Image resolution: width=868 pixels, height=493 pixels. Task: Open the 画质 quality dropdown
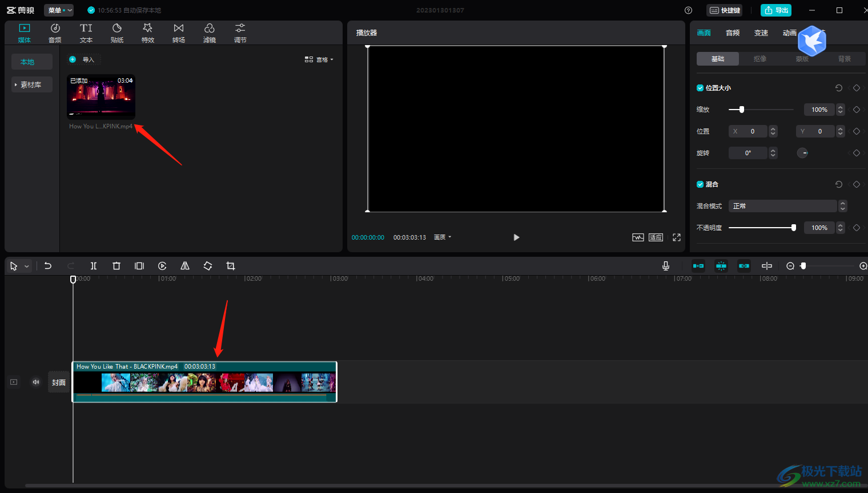[x=443, y=237]
